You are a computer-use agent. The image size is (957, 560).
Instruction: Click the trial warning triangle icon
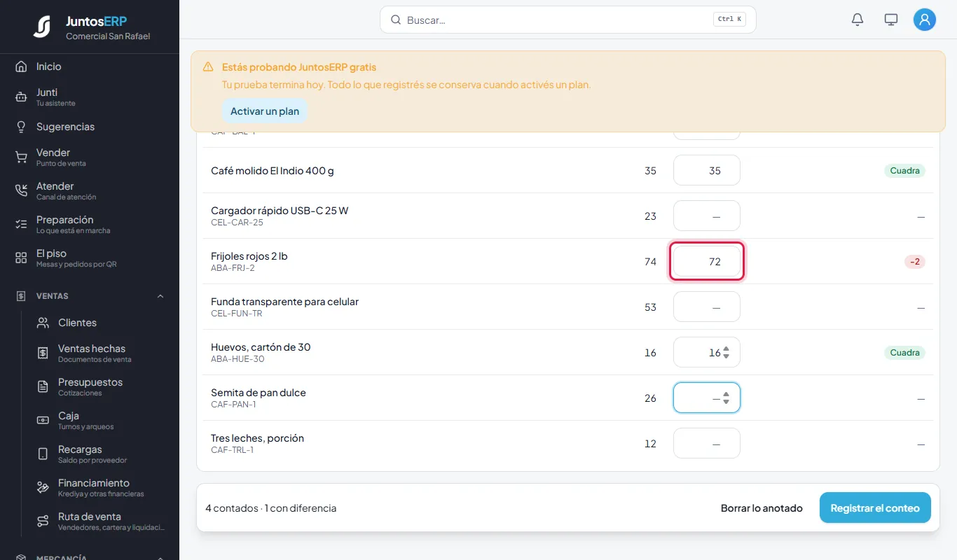(x=208, y=67)
